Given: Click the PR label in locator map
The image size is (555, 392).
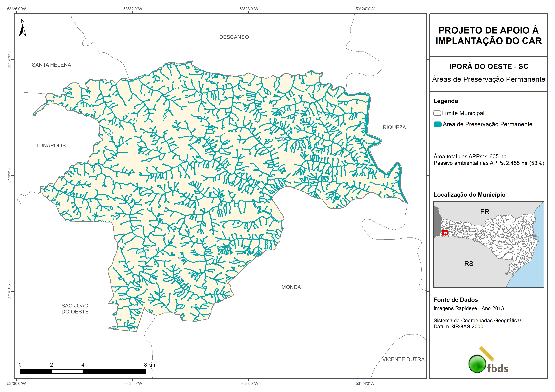Looking at the screenshot, I should (x=485, y=212).
